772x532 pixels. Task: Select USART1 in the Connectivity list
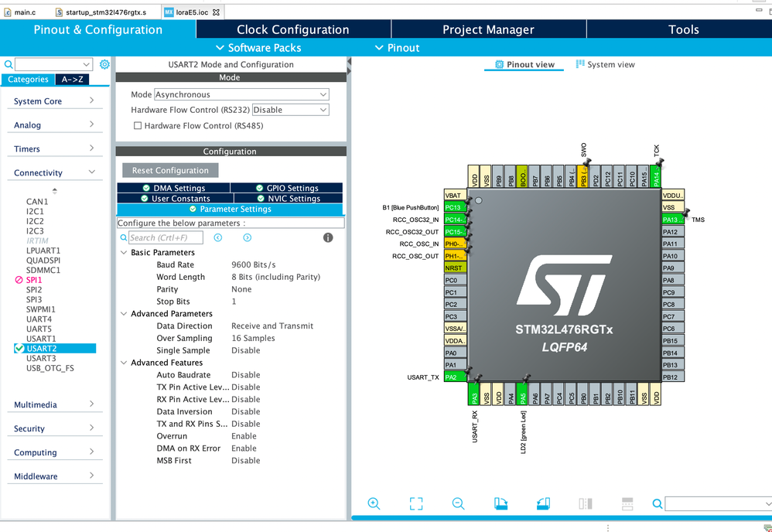click(41, 339)
